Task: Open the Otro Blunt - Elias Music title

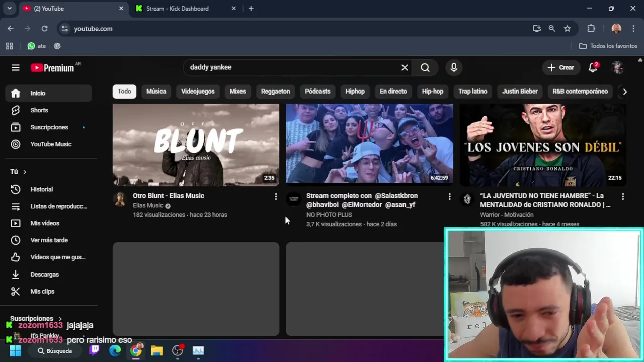Action: coord(169,196)
